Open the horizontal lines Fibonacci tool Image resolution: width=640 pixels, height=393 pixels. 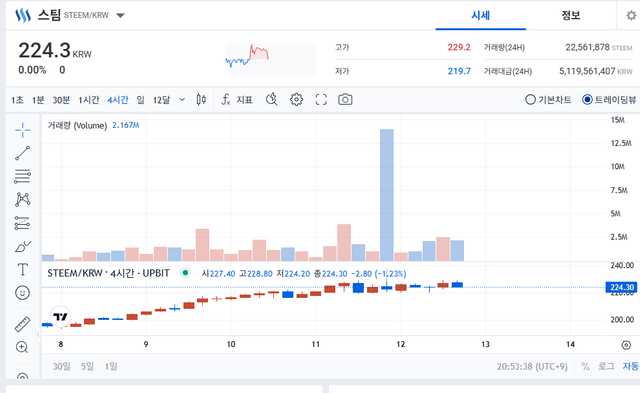[22, 176]
